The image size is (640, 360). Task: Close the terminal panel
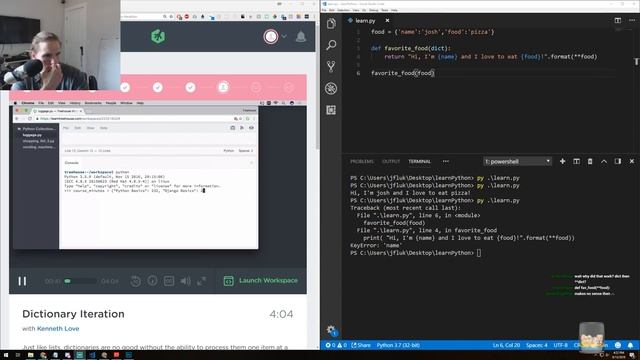click(631, 162)
